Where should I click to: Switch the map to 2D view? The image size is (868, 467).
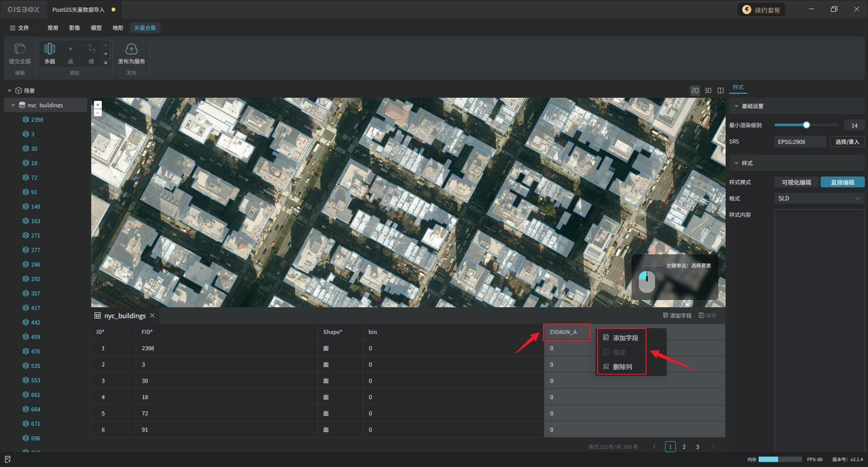click(695, 91)
